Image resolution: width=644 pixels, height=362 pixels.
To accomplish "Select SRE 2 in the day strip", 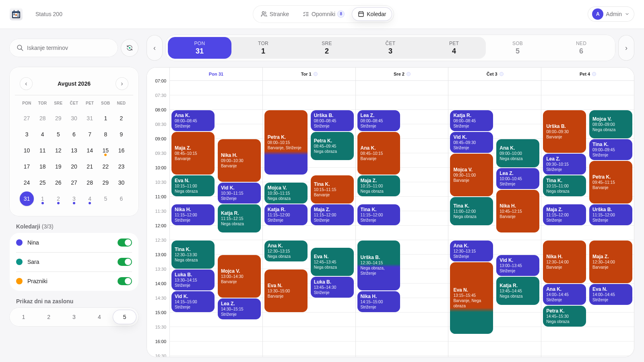I will coord(327,48).
